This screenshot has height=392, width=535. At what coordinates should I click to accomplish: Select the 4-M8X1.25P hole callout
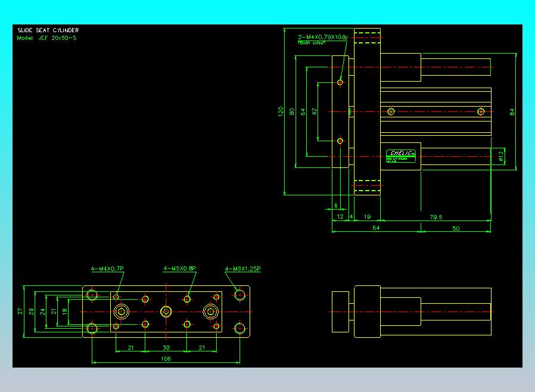[242, 269]
